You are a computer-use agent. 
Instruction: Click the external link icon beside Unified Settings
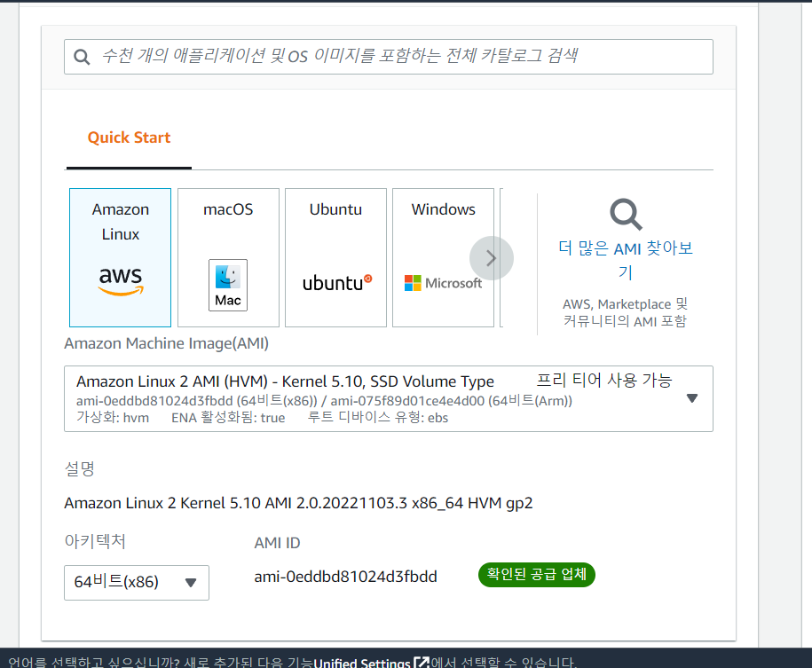click(422, 663)
